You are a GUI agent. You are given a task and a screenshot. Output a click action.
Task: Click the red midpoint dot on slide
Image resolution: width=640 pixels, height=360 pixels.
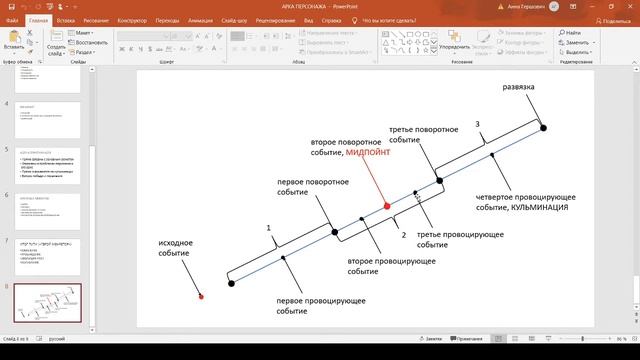[x=387, y=207]
